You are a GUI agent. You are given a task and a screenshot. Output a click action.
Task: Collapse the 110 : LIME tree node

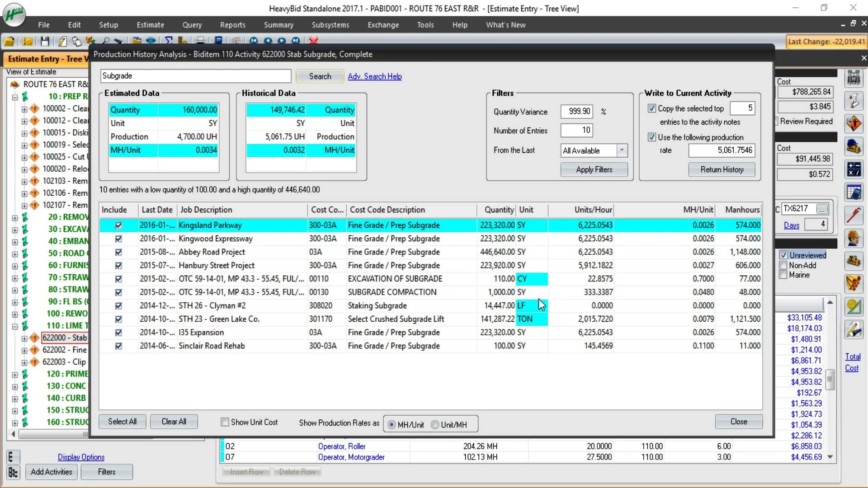click(x=15, y=326)
